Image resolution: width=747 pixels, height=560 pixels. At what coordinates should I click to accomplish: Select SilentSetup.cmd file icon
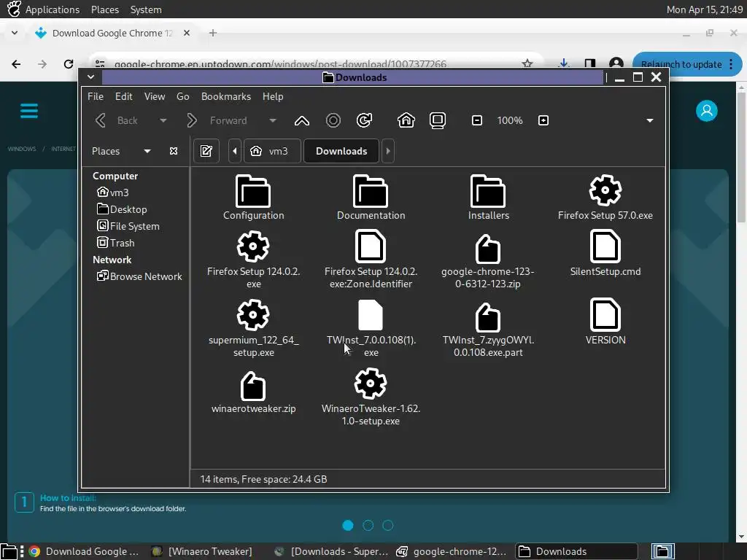[x=605, y=246]
